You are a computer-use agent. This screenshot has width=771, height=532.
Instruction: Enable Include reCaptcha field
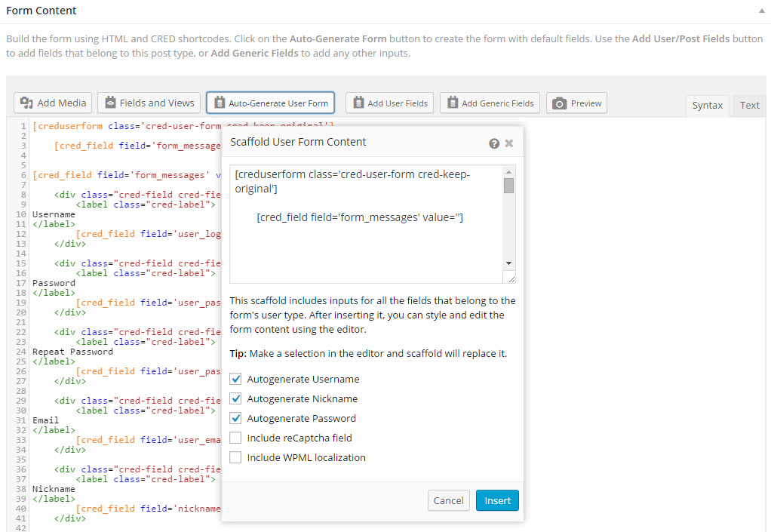click(x=235, y=438)
